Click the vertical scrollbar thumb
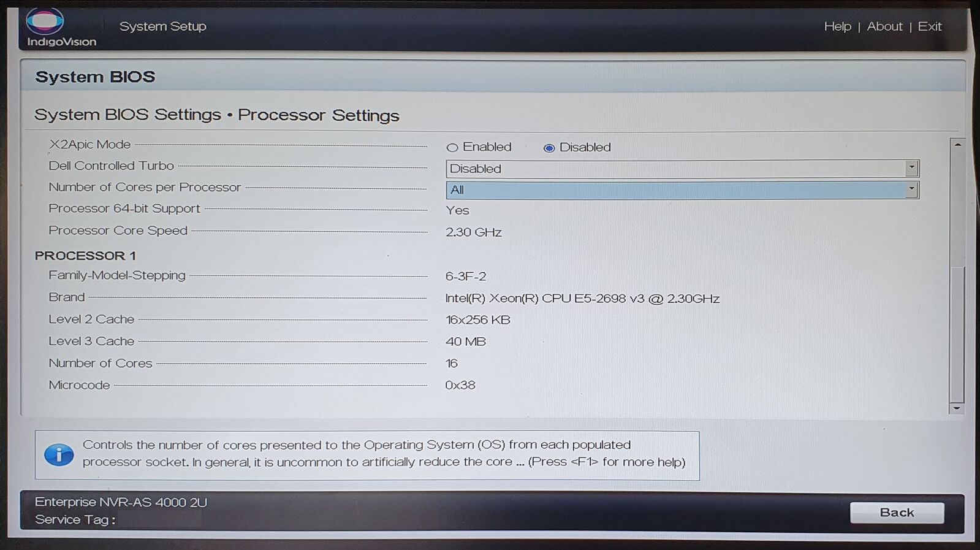 [x=957, y=335]
